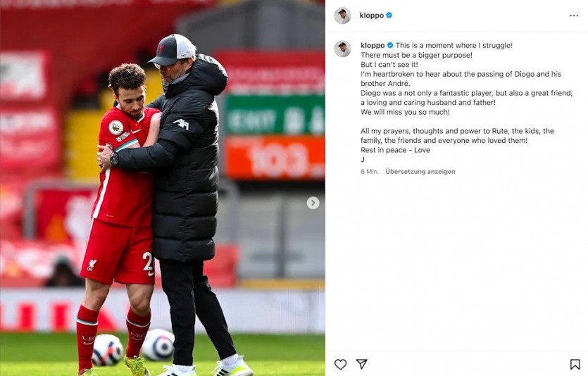
Task: Show translation via Übersetzung anzeigen
Action: point(420,171)
